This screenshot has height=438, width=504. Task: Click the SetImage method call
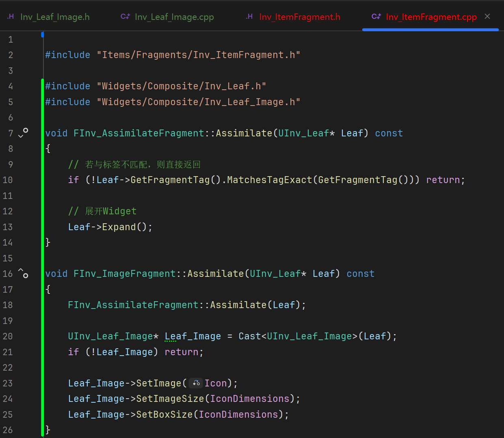pos(159,383)
